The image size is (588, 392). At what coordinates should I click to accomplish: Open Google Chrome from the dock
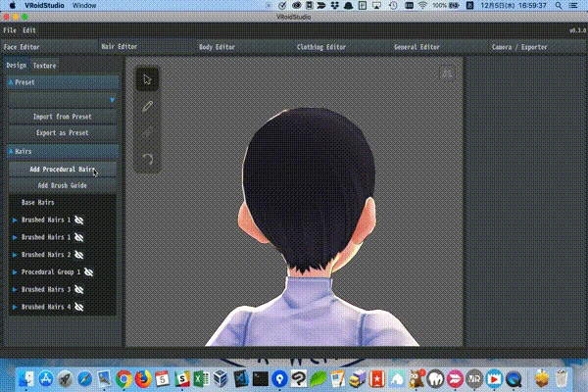click(x=123, y=379)
